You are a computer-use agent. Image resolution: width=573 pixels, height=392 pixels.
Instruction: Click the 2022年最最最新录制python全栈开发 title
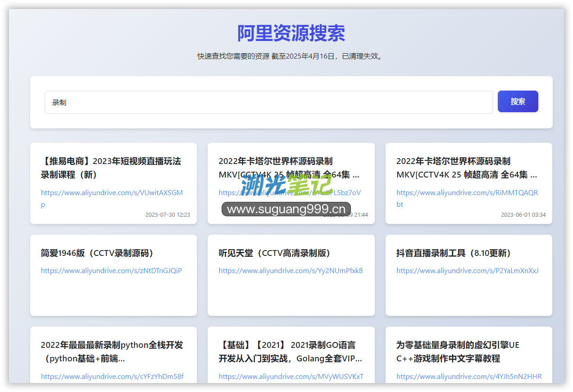pos(112,352)
